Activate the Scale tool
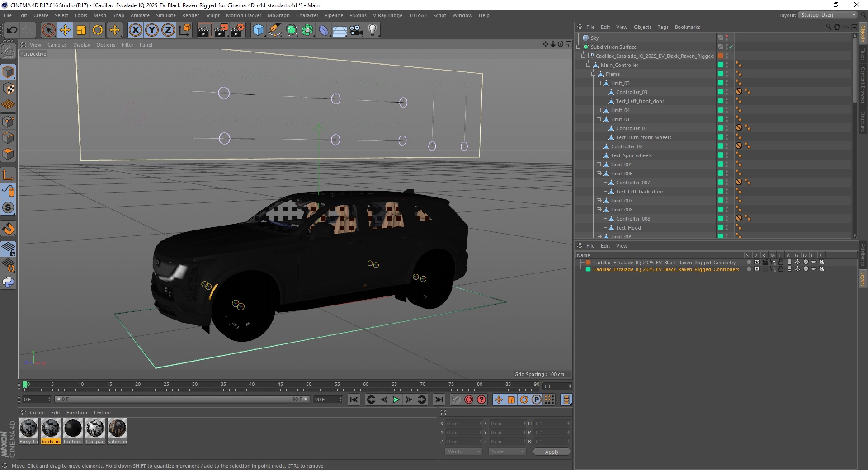This screenshot has height=470, width=868. point(81,30)
